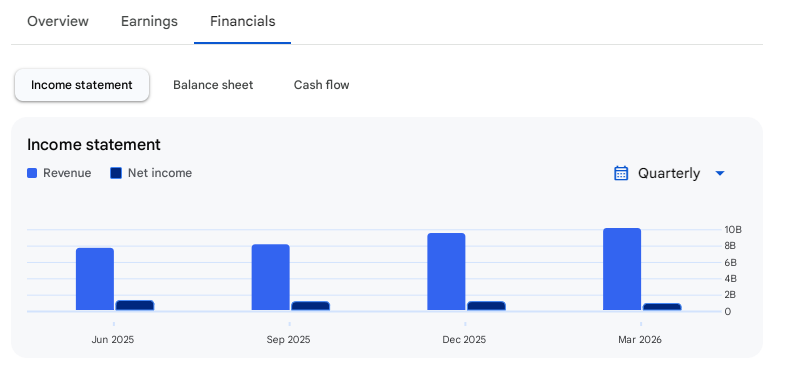
Task: Click the Dec 2025 axis label
Action: point(464,340)
